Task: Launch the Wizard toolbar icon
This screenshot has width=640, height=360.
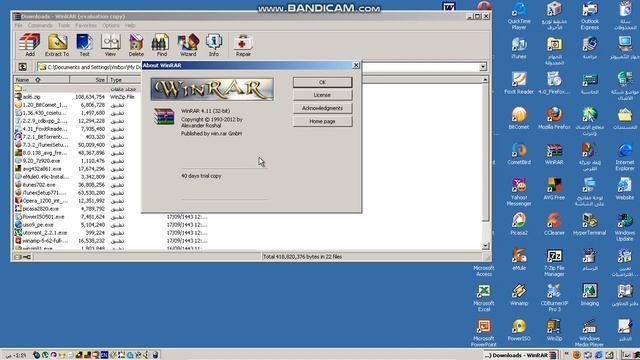Action: coord(188,45)
